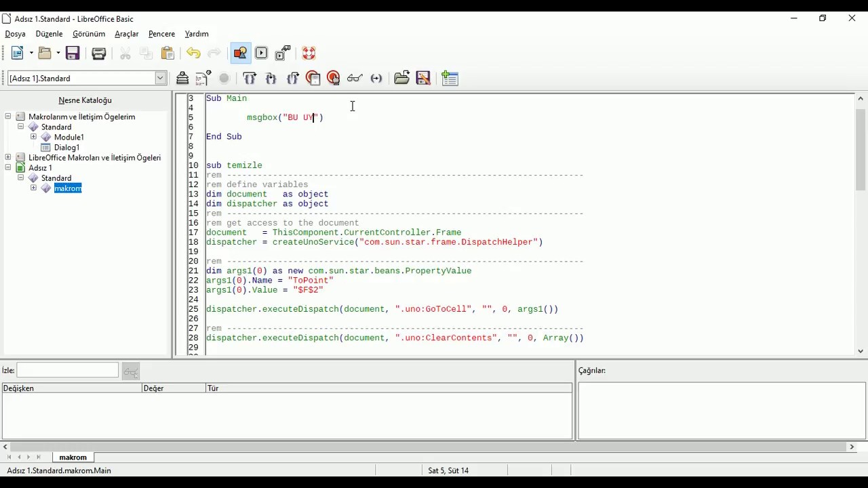Screen dimensions: 868x488
Task: Click the Open file folder icon
Action: [x=45, y=53]
